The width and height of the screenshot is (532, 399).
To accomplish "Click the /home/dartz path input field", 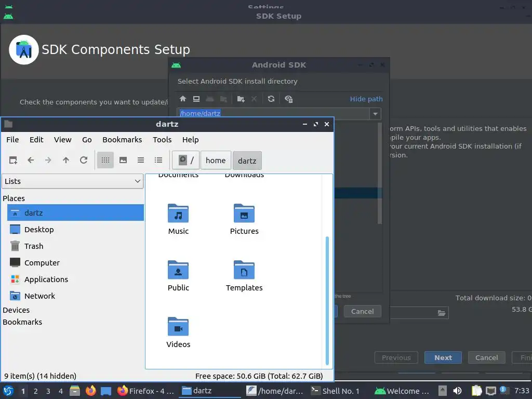I will pos(273,113).
